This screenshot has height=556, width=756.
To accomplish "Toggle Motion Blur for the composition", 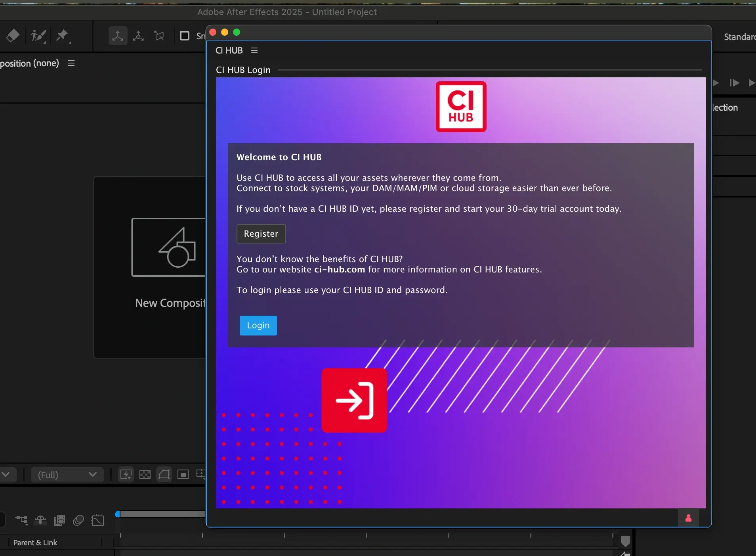I will (x=78, y=520).
